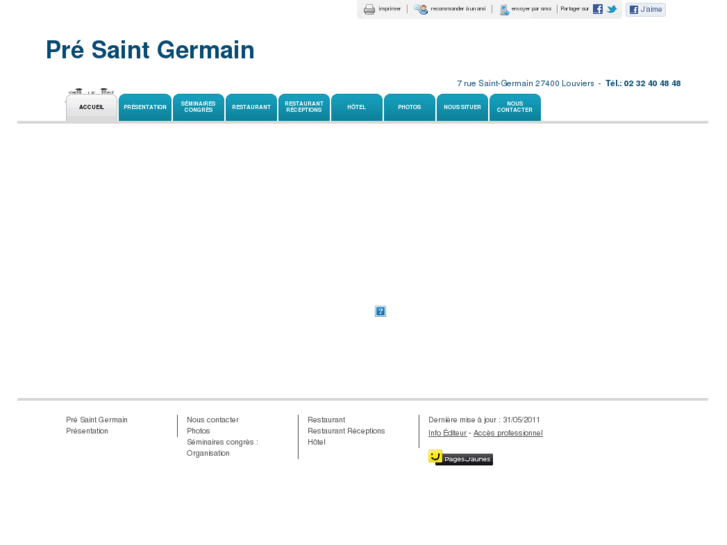
Task: Click the phone number 02 32 40 48 48
Action: coord(652,83)
